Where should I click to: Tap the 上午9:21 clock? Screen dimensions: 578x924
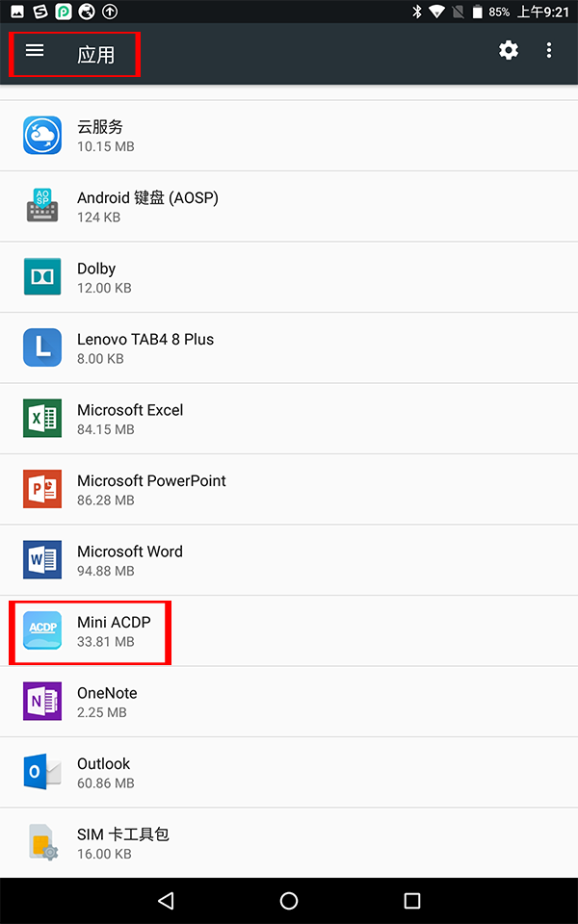(543, 12)
